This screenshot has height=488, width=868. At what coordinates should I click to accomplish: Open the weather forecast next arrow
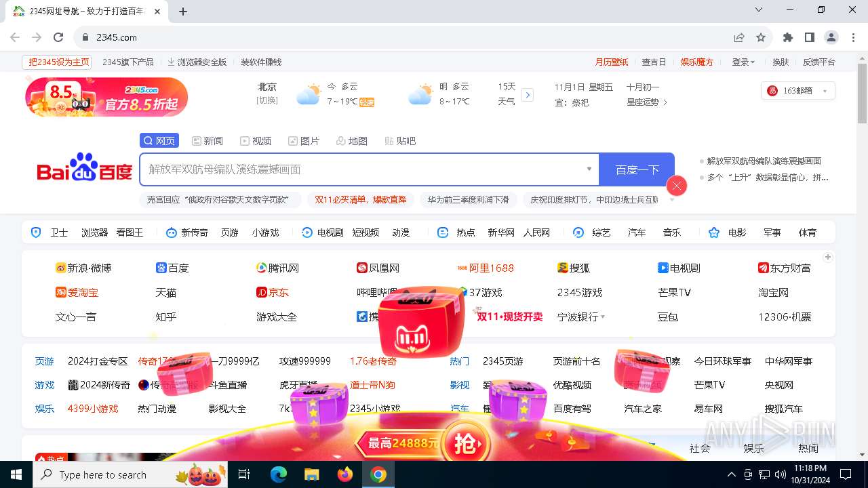(x=528, y=95)
